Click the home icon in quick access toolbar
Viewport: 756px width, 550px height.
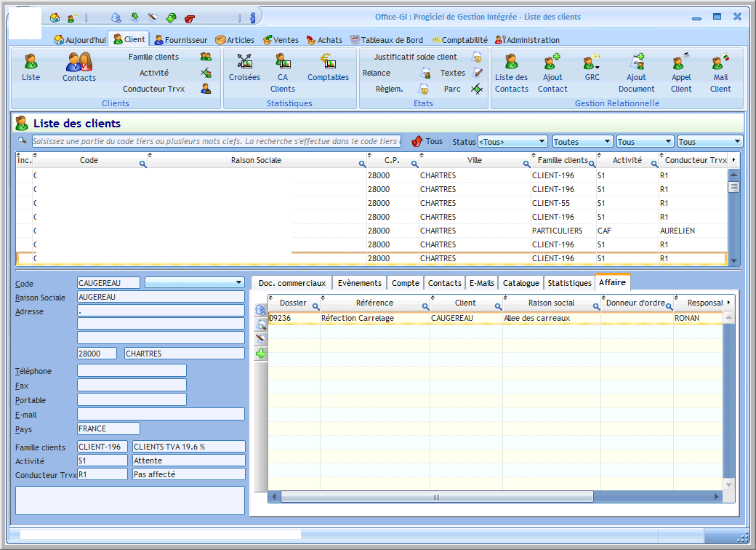point(55,18)
